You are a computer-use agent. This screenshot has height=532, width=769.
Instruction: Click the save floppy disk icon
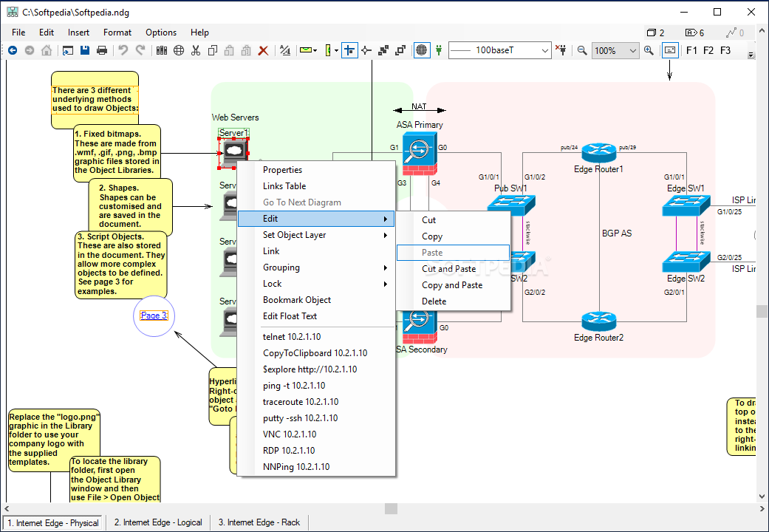(85, 50)
